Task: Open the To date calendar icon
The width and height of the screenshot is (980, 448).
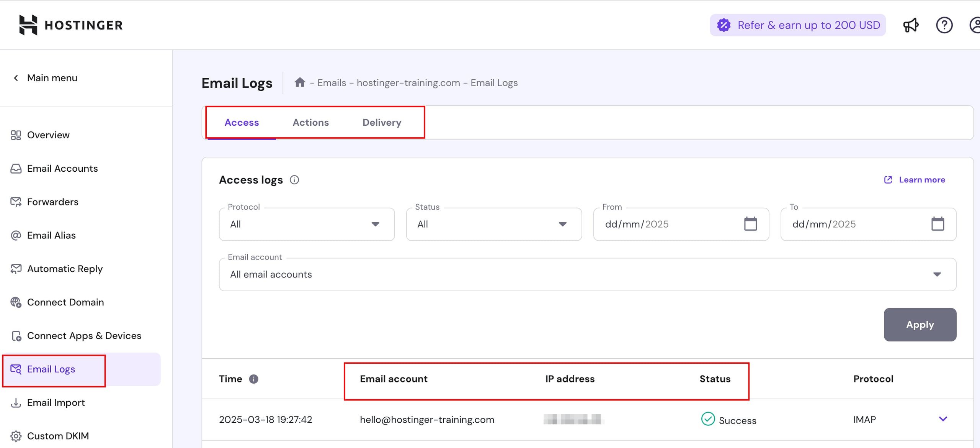Action: click(938, 224)
